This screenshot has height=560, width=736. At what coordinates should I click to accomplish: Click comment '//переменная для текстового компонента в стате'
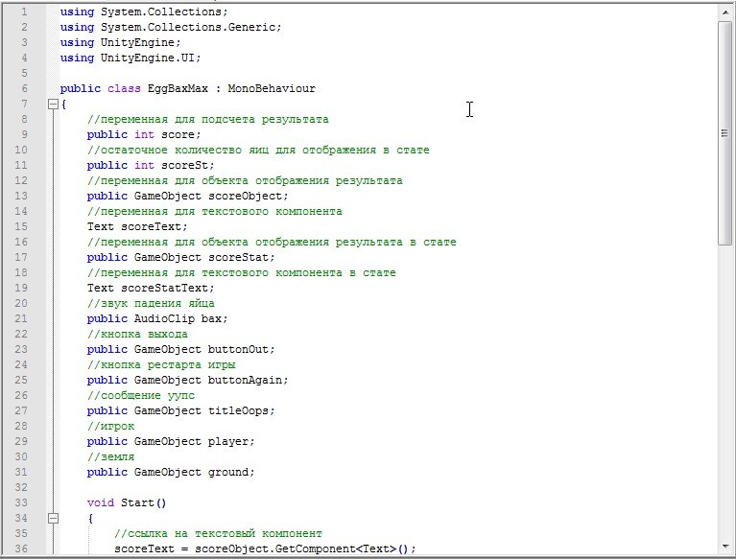pos(241,272)
